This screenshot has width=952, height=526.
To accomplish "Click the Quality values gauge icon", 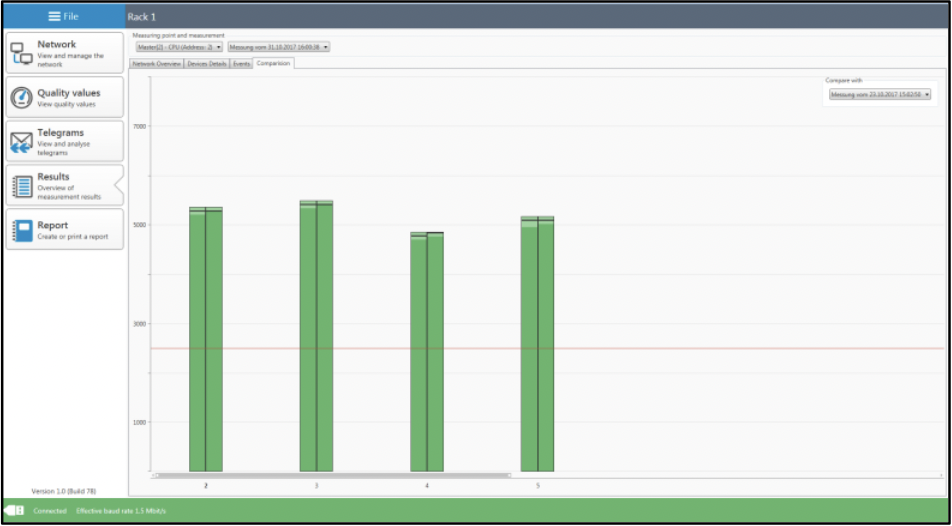I will pos(22,98).
